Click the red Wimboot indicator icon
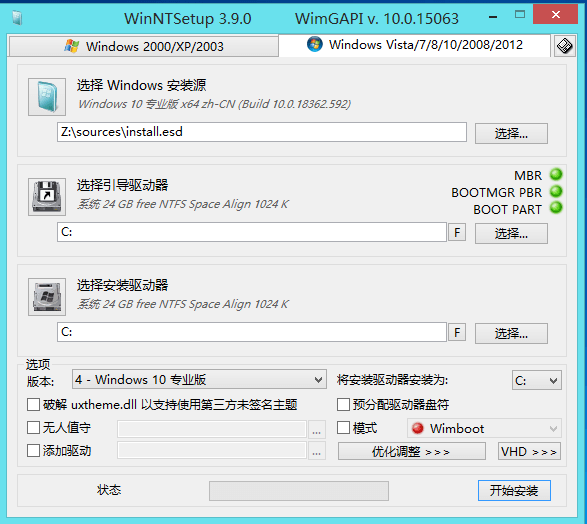The image size is (587, 524). pos(417,428)
